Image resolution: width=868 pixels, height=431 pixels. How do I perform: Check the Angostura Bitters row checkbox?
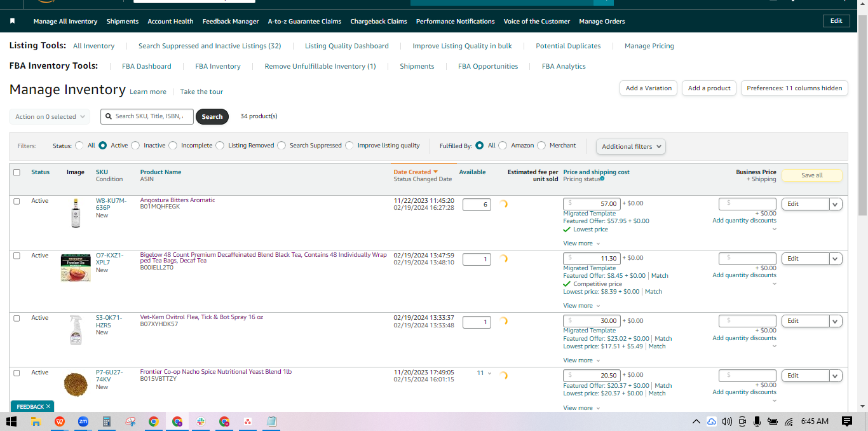point(17,201)
